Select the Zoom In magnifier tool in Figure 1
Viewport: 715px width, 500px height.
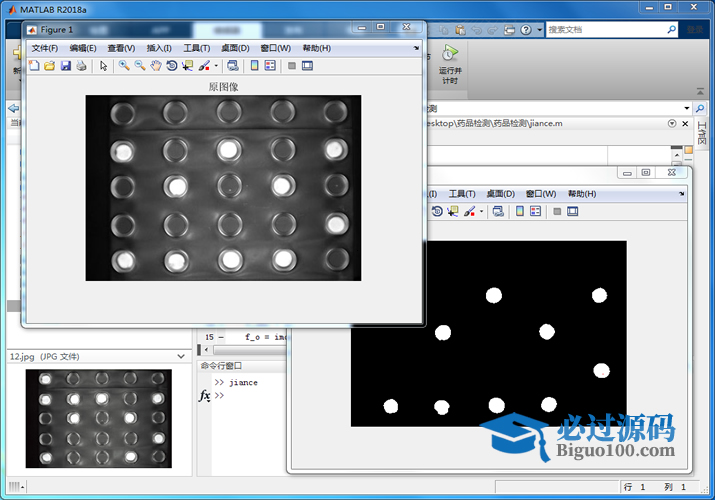coord(124,66)
